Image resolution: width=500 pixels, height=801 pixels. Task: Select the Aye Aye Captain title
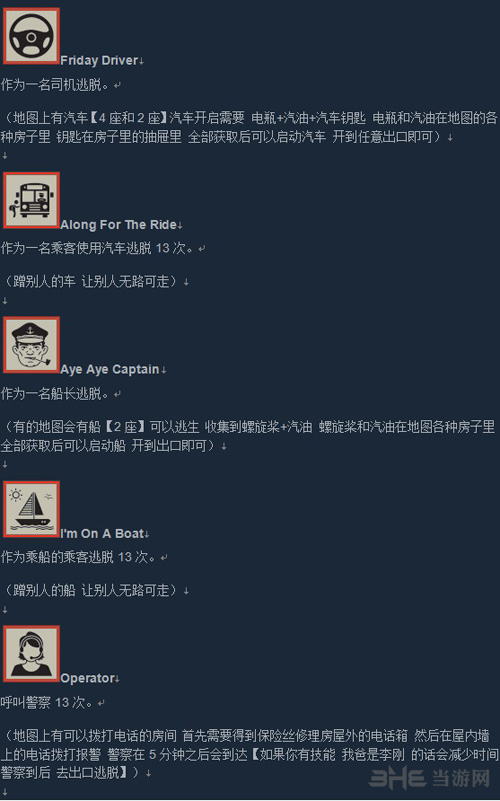[110, 369]
